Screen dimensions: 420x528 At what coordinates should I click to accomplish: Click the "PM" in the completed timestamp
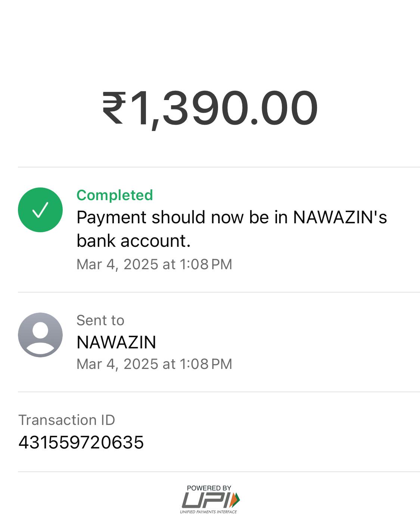[x=222, y=264]
